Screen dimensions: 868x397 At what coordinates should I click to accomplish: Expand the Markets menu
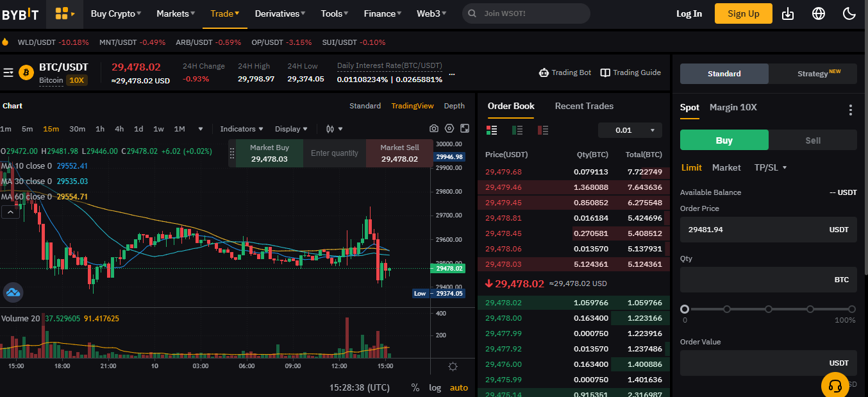click(x=176, y=13)
